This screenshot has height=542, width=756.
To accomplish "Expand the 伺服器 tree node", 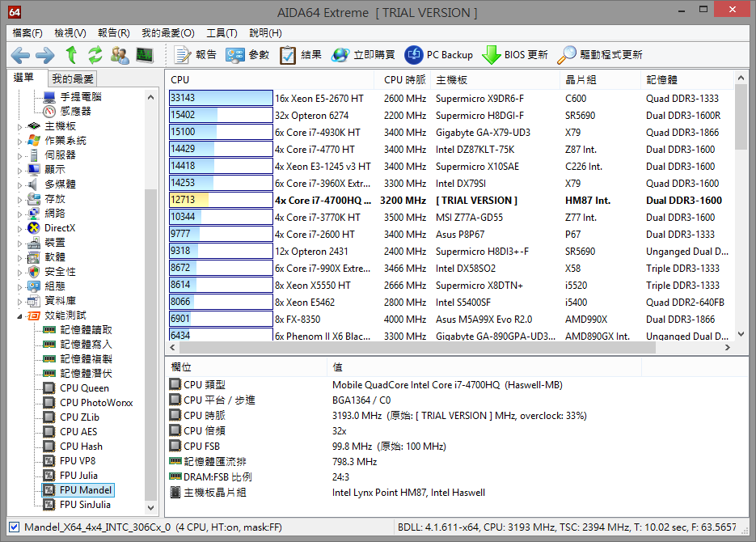I will [19, 156].
